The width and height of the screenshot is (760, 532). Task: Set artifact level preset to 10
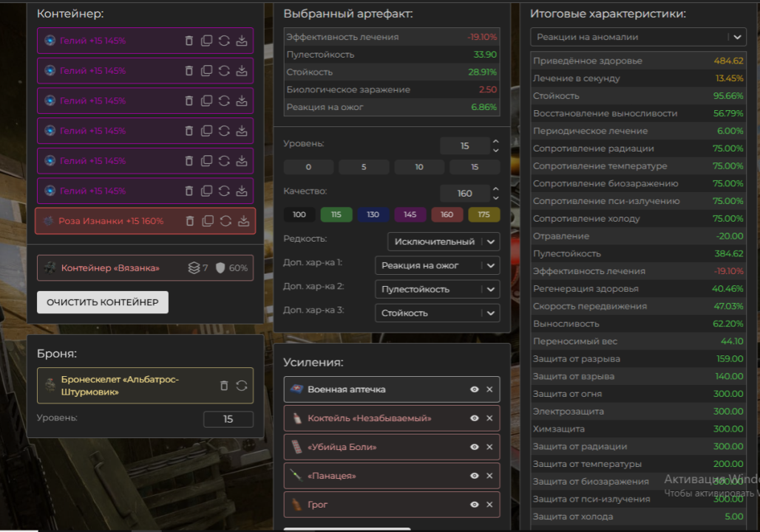pos(419,167)
